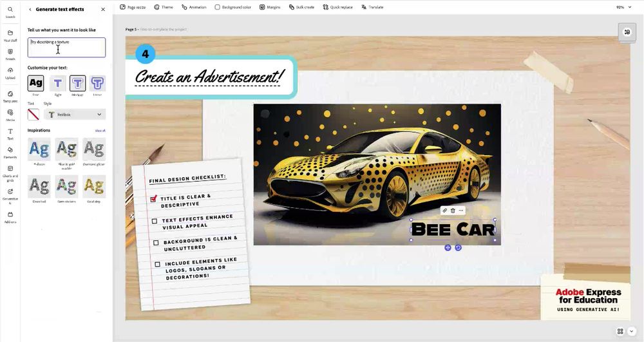This screenshot has width=644, height=342.
Task: Open Your stuff in the sidebar
Action: [10, 35]
